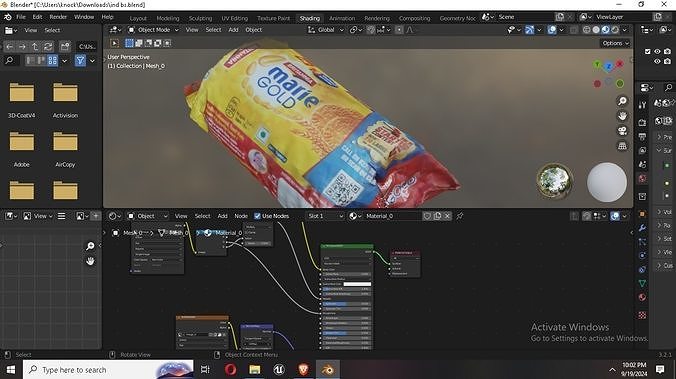Screen dimensions: 676x379
Task: Select wireframe viewport shading
Action: (587, 30)
